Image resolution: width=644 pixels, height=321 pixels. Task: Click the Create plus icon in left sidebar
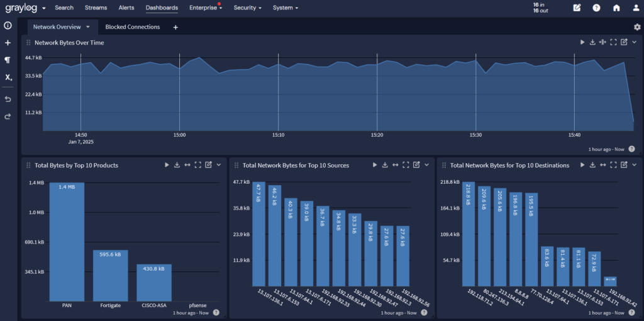(8, 43)
